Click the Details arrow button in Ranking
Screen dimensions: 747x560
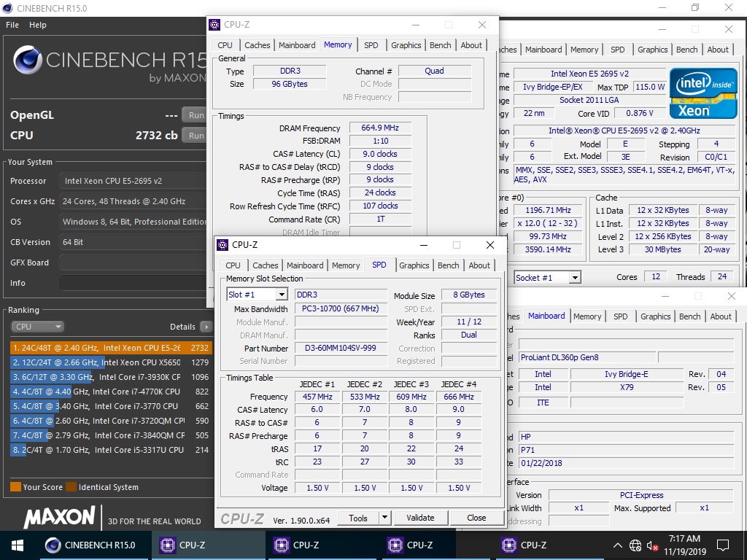(206, 327)
